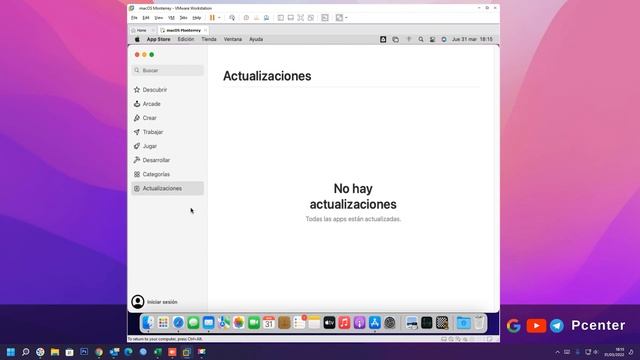Click the App Store icon in the dock
This screenshot has width=640, height=360.
pos(375,323)
